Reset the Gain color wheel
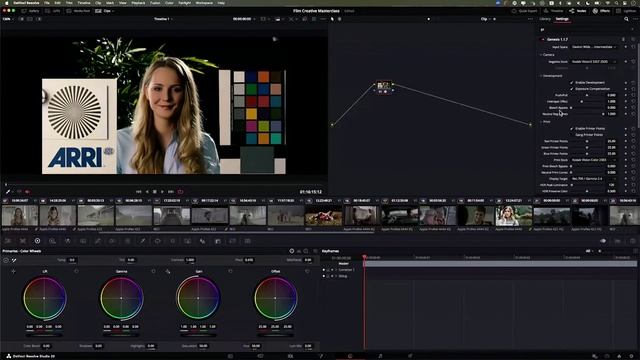Viewport: 640px width, 360px height. click(230, 271)
